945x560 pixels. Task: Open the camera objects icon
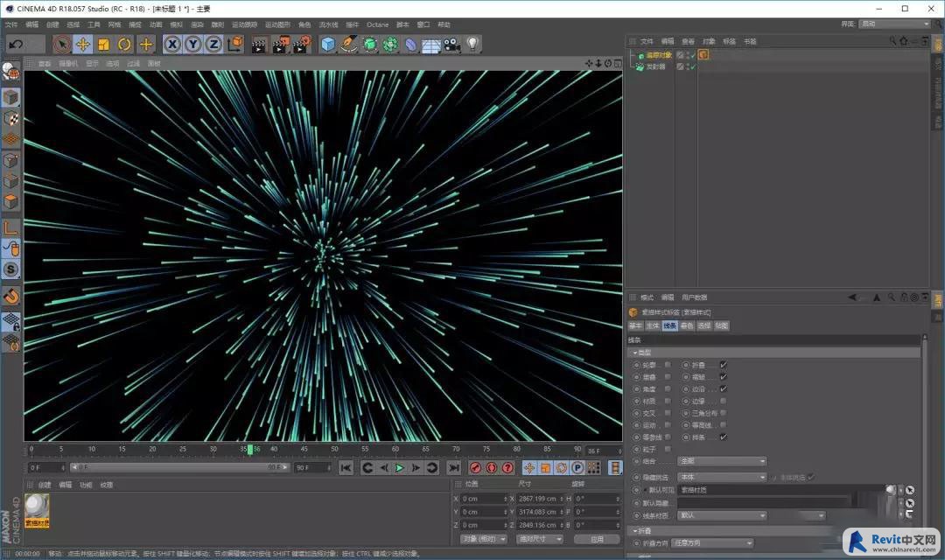point(452,45)
